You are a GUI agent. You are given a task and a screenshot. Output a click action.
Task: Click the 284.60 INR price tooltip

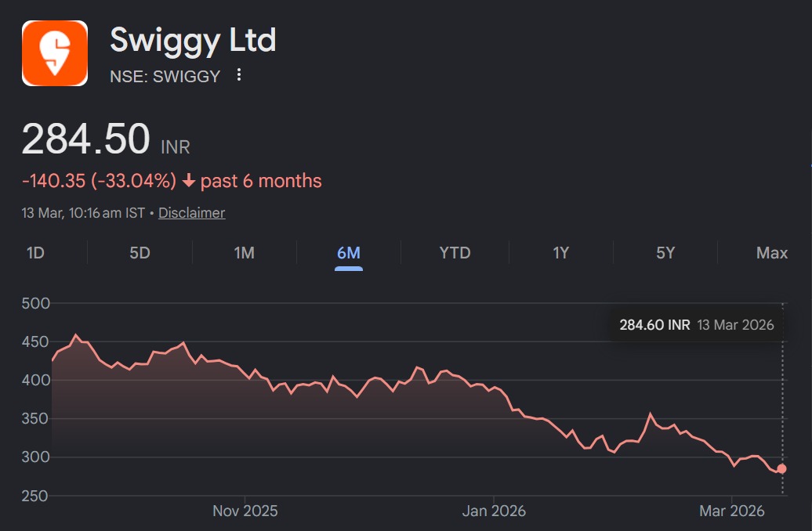tap(696, 324)
